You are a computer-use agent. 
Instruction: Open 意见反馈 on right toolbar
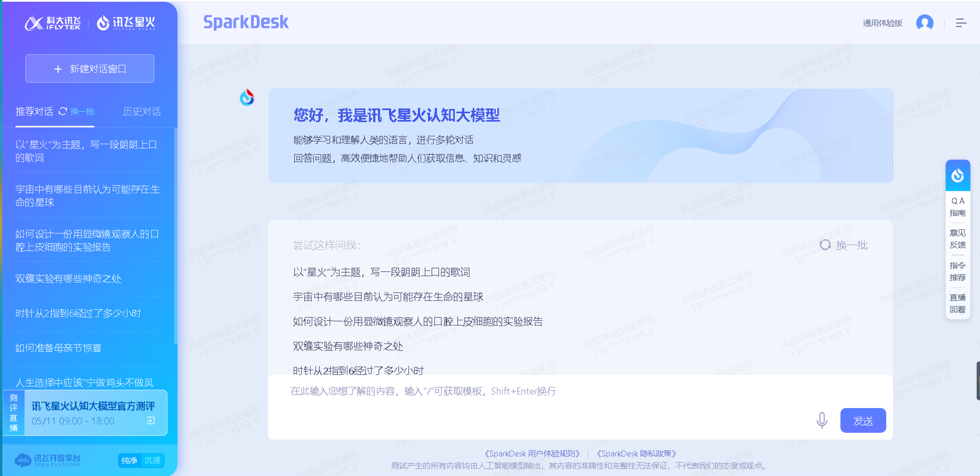(x=958, y=239)
